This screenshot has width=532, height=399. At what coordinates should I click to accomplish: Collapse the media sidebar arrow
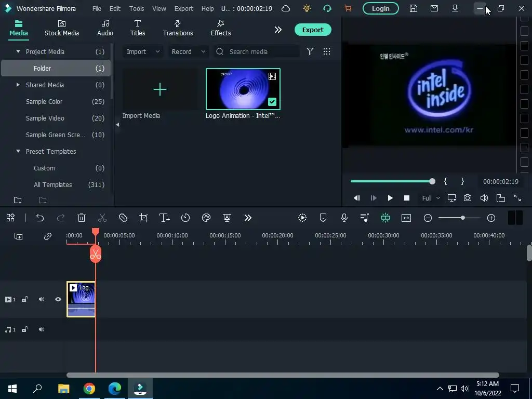coord(117,125)
